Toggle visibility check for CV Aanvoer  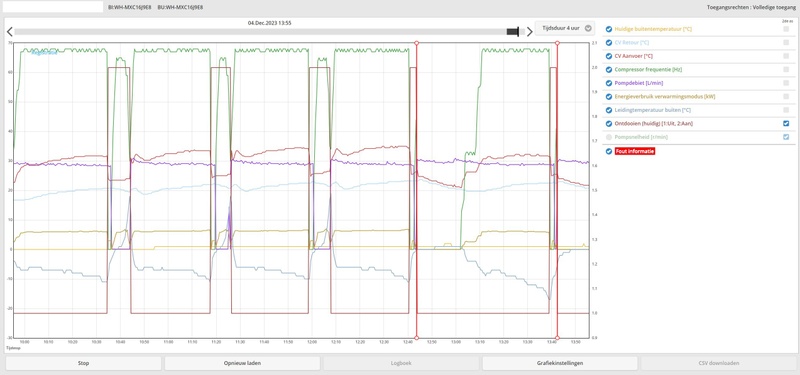pyautogui.click(x=609, y=56)
